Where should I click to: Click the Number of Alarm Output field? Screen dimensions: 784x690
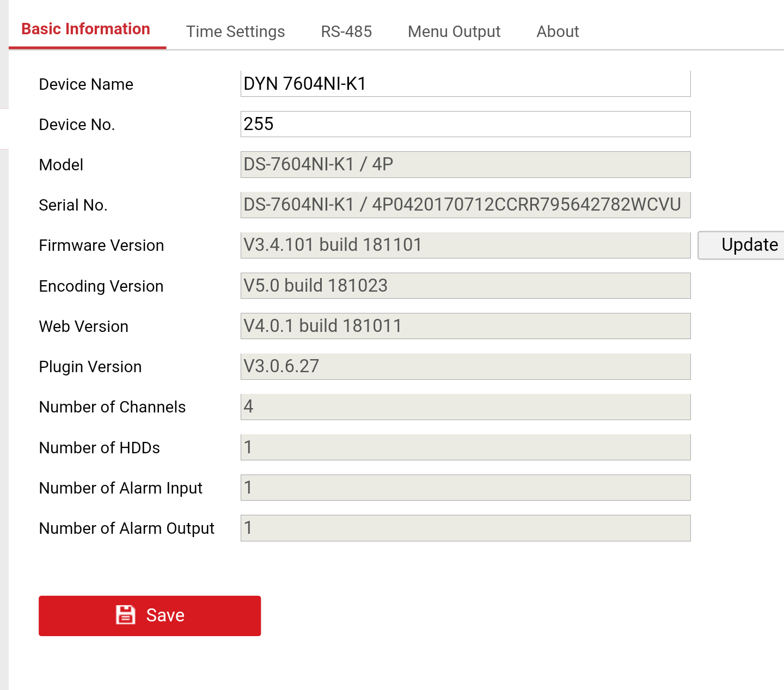click(465, 528)
